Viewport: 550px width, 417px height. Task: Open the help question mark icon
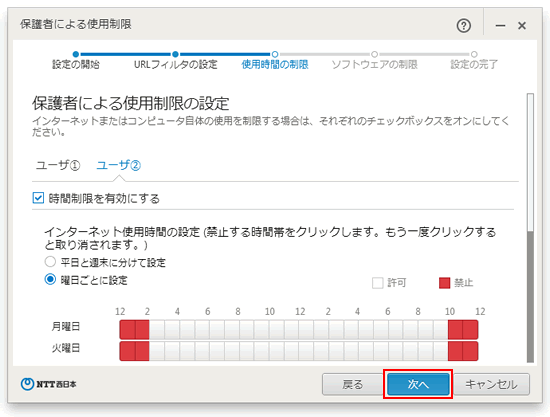(463, 26)
